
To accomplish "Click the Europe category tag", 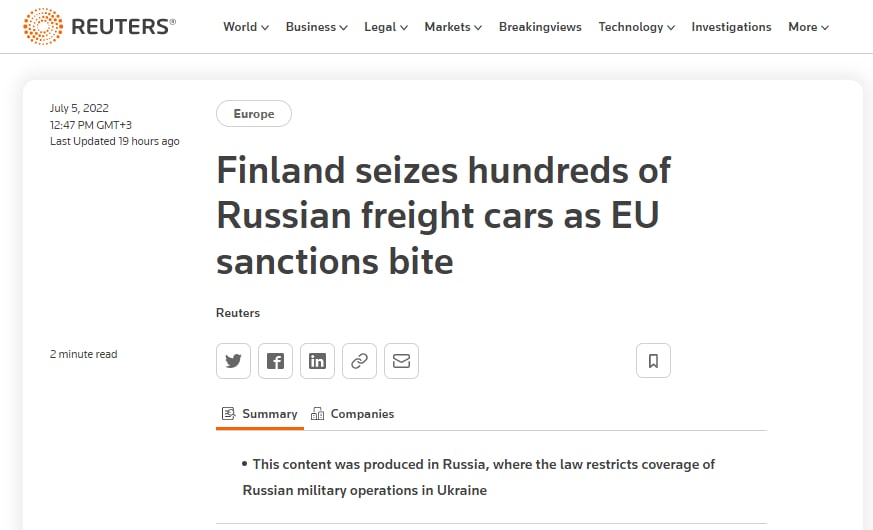I will click(x=254, y=114).
